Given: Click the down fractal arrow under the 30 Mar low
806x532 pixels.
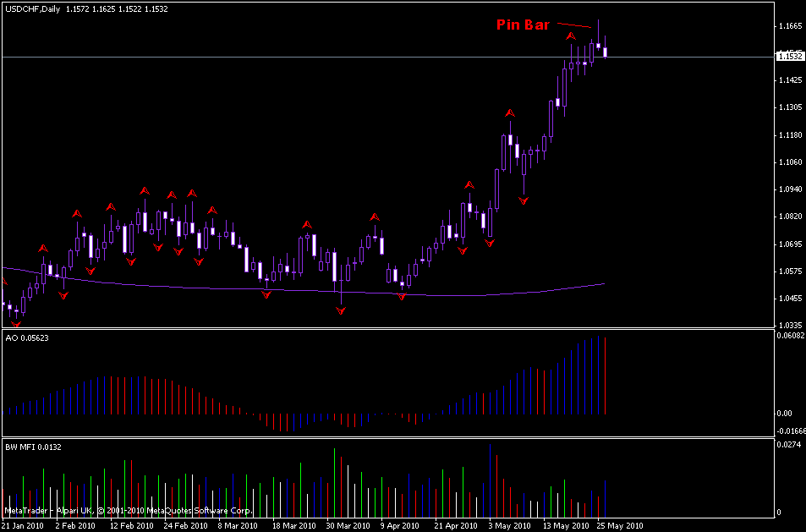Looking at the screenshot, I should pos(340,310).
